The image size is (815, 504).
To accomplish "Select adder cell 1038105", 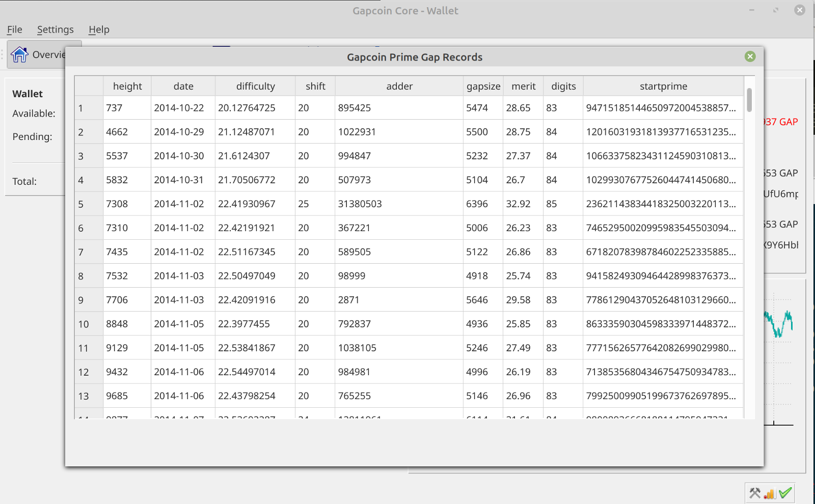I will click(399, 348).
